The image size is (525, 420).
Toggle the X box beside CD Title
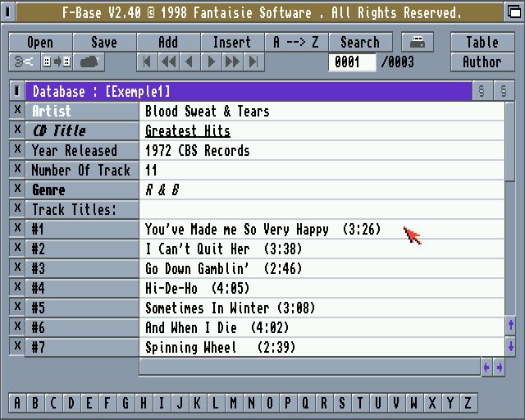coord(17,130)
